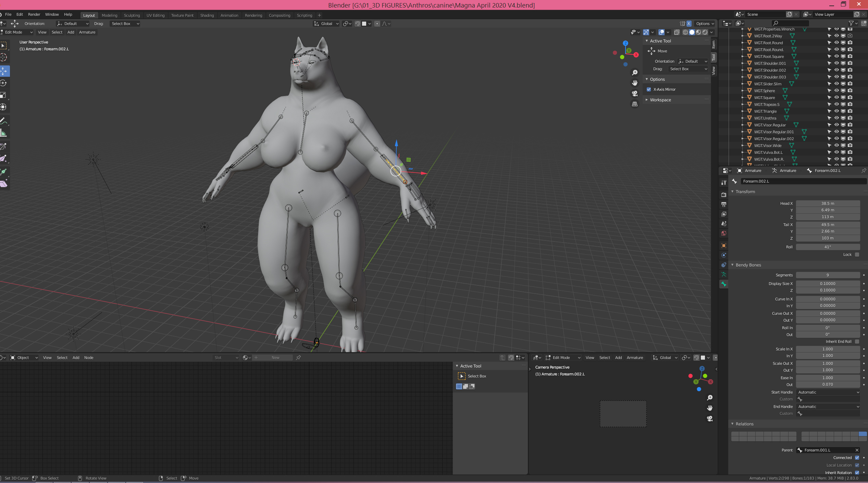The height and width of the screenshot is (483, 868).
Task: Select the Measure tool icon
Action: pyautogui.click(x=4, y=133)
